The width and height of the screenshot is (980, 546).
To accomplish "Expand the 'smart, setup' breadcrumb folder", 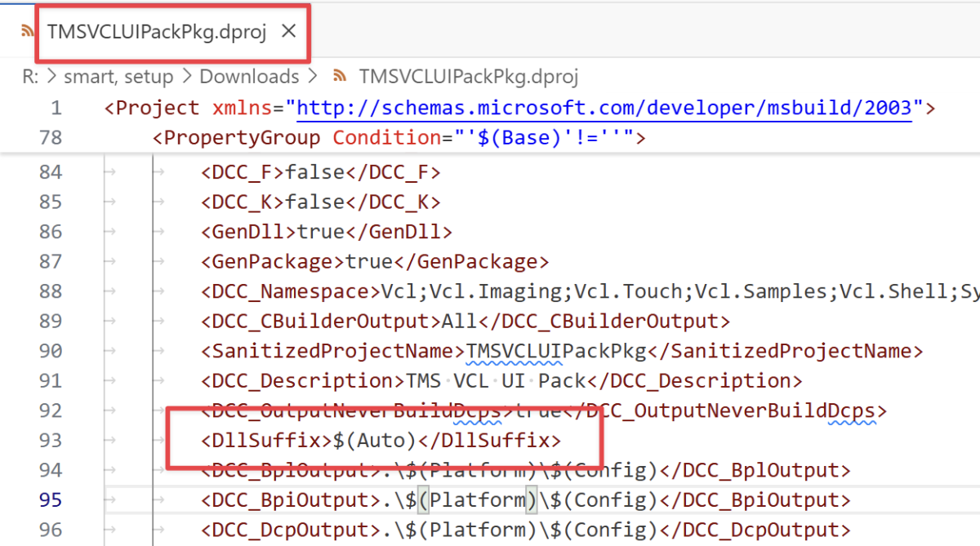I will point(118,77).
